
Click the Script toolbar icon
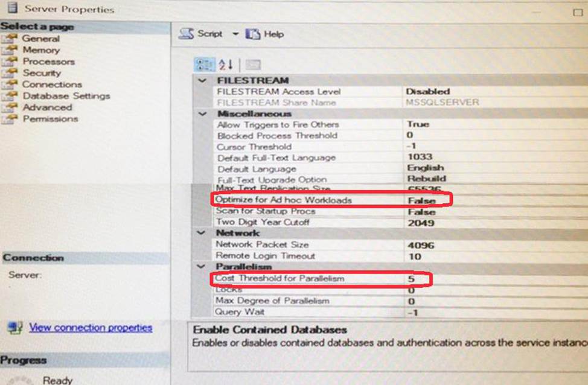[187, 34]
